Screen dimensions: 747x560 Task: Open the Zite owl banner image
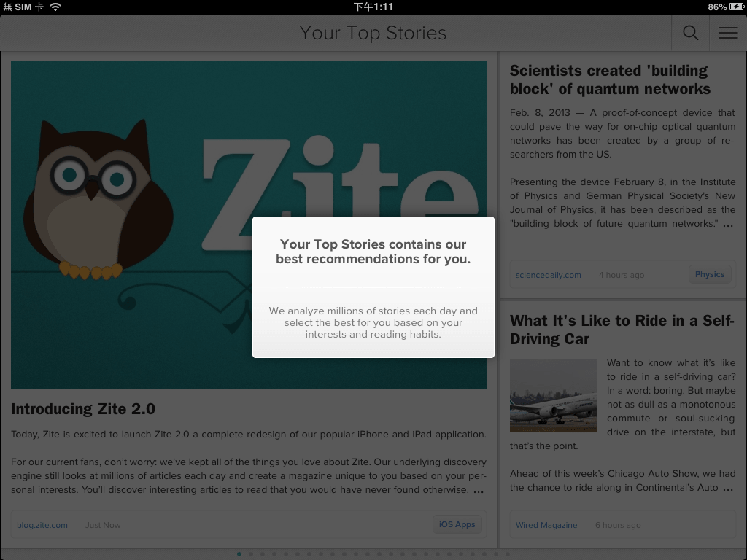(x=249, y=225)
